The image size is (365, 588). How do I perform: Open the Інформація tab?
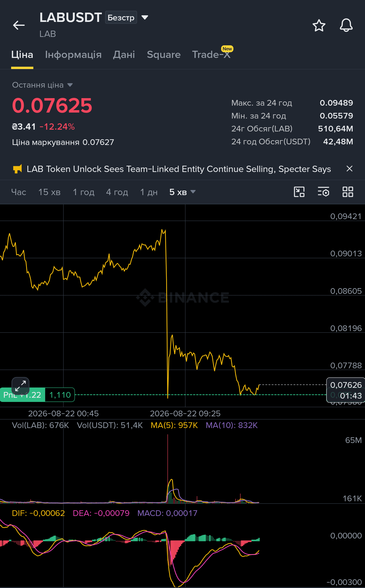point(73,55)
